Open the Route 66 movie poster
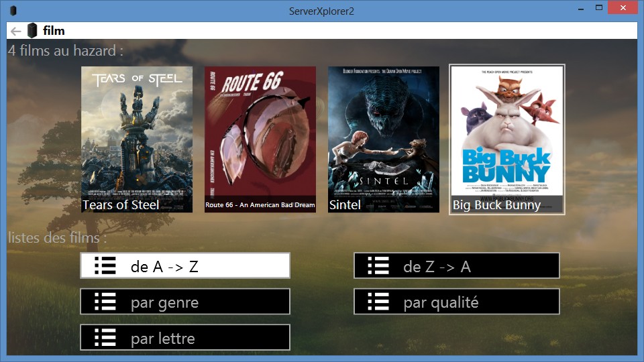This screenshot has height=362, width=644. (260, 139)
